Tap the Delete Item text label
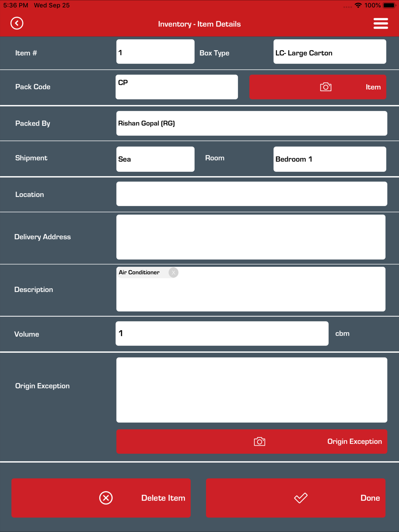Viewport: 399px width, 532px height. tap(163, 498)
